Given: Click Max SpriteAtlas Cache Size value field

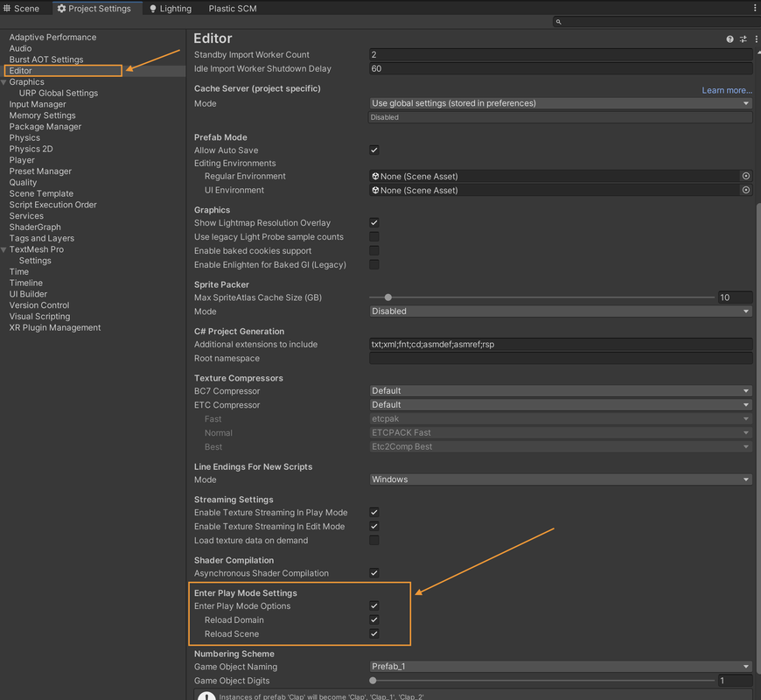Looking at the screenshot, I should [736, 297].
